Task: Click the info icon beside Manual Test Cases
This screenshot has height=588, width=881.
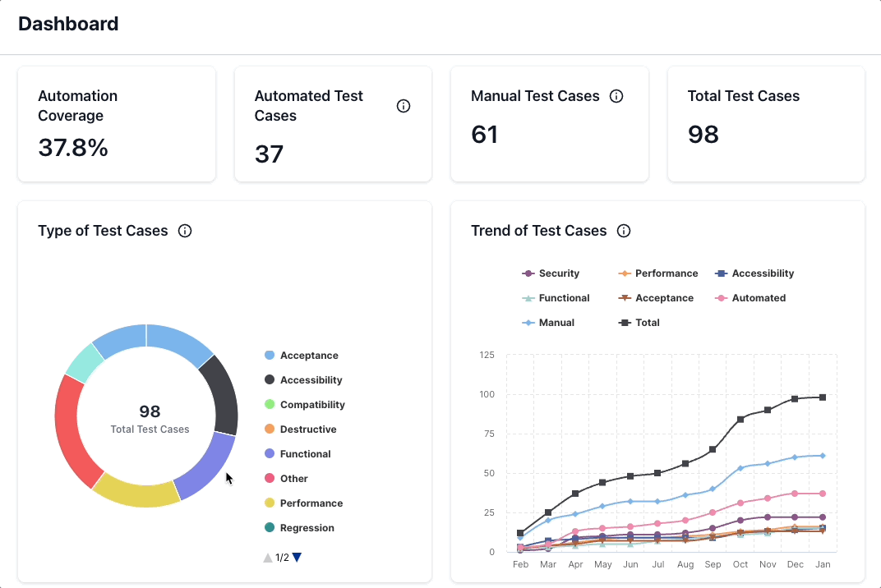Action: (616, 96)
